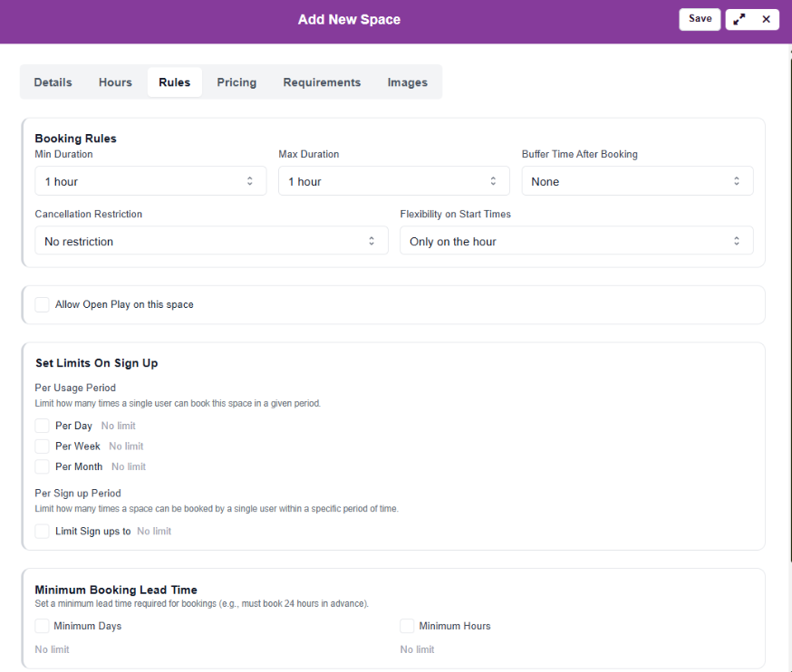Viewport: 792px width, 672px height.
Task: Go to the Pricing tab
Action: 237,82
